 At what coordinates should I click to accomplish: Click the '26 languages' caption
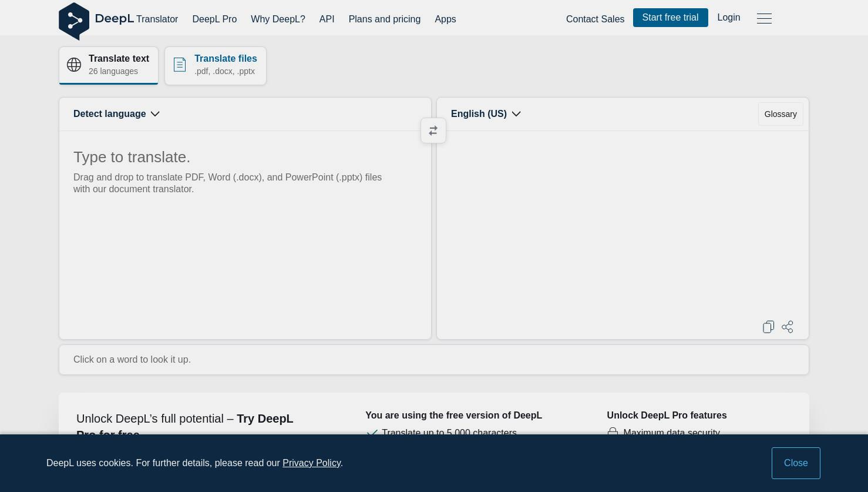[x=113, y=71]
